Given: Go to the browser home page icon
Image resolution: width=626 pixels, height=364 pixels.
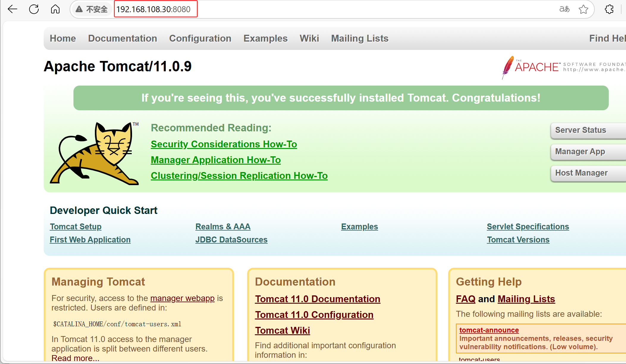Looking at the screenshot, I should click(55, 9).
